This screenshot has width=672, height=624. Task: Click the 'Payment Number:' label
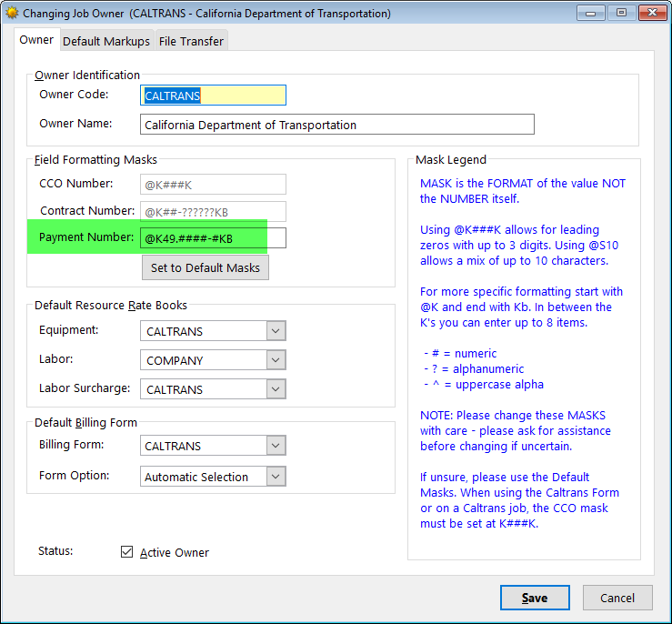tap(86, 237)
